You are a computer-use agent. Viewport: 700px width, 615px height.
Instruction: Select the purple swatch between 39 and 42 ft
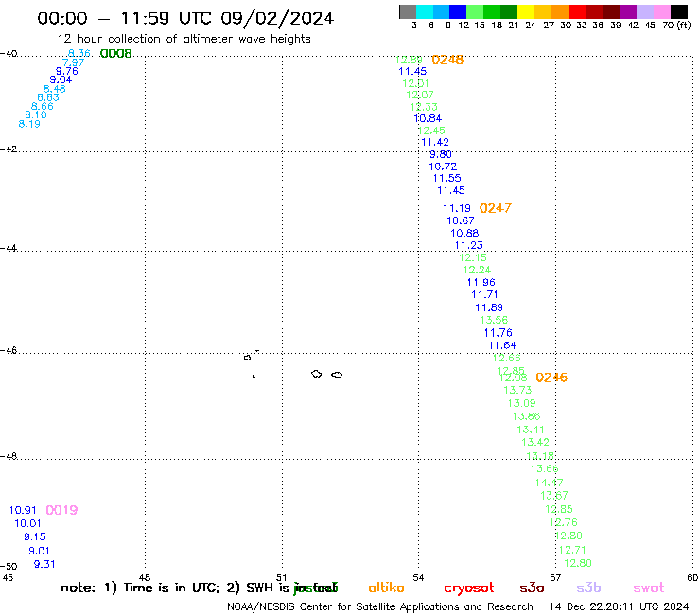tap(628, 11)
